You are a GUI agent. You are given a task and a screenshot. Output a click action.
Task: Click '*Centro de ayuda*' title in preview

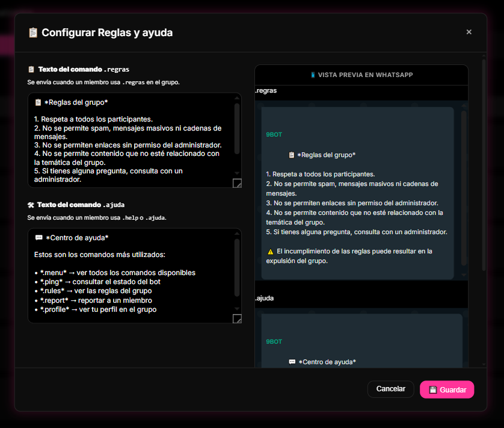point(327,362)
